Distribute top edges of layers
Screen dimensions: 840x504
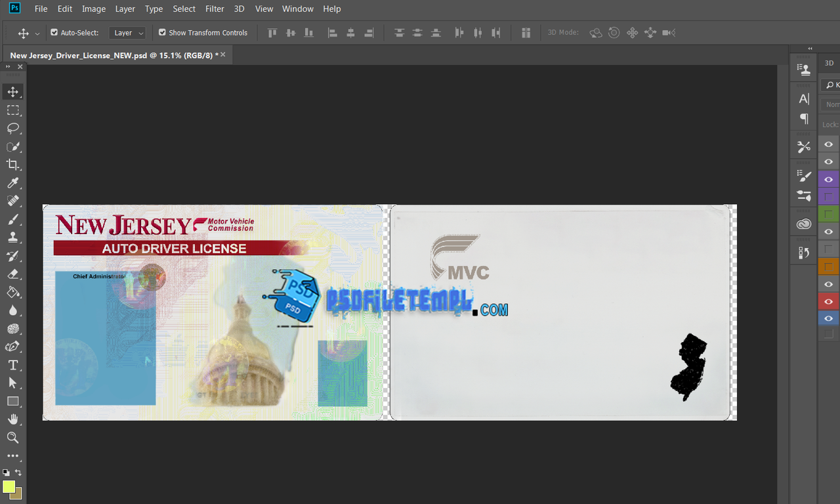tap(399, 32)
